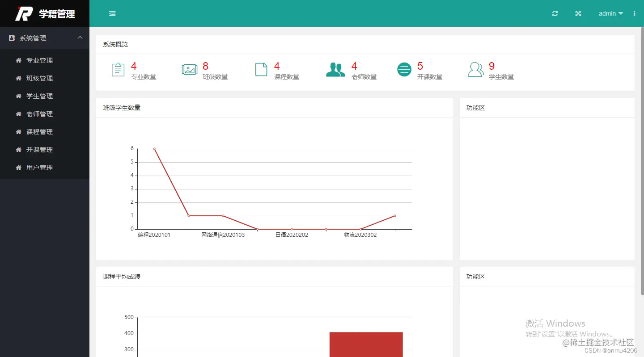Click the 班级学生数量 chart heading
The width and height of the screenshot is (644, 357).
pos(122,108)
